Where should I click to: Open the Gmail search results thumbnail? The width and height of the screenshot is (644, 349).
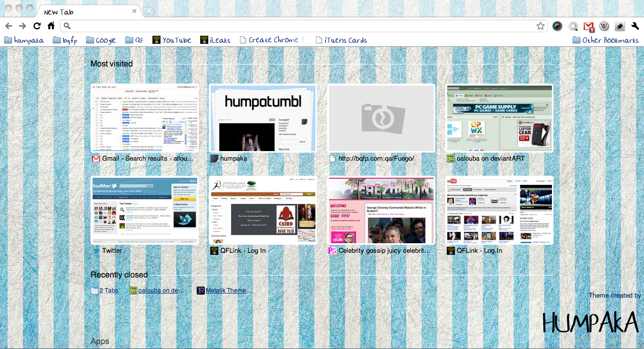144,118
